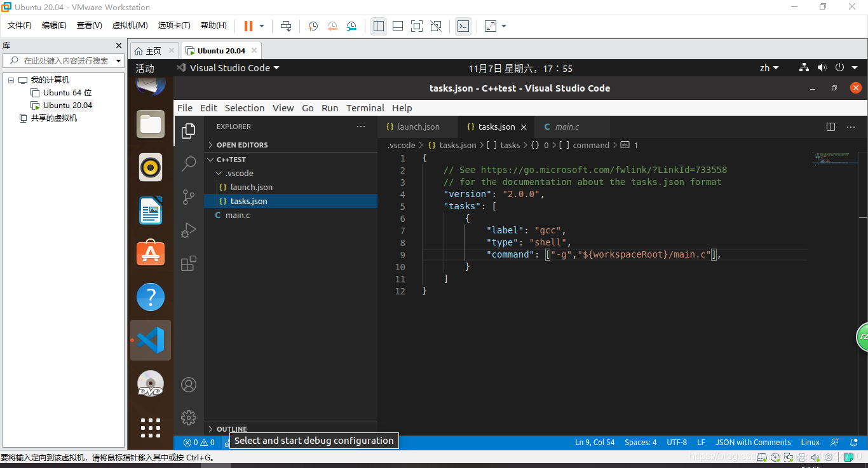Change the UTF-8 file encoding
The width and height of the screenshot is (868, 468).
tap(677, 442)
